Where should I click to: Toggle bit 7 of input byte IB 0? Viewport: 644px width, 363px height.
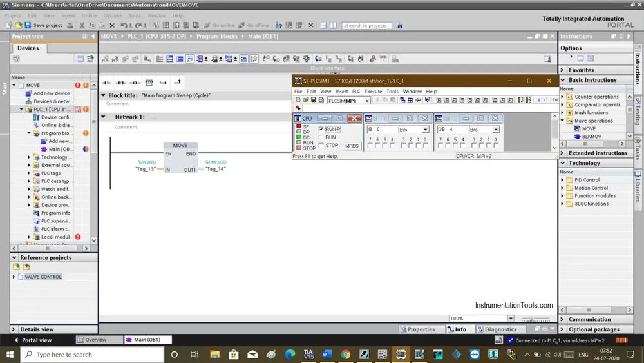tap(370, 145)
